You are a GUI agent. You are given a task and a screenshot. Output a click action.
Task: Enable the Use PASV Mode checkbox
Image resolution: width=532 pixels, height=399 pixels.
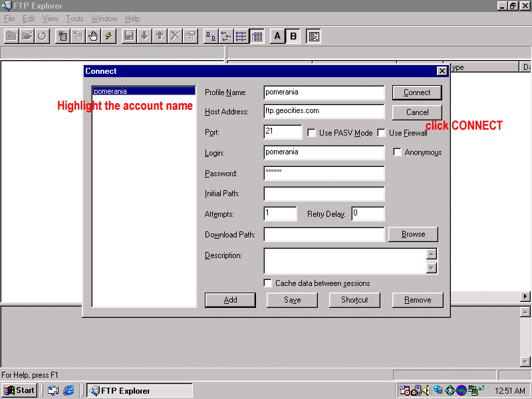coord(312,133)
